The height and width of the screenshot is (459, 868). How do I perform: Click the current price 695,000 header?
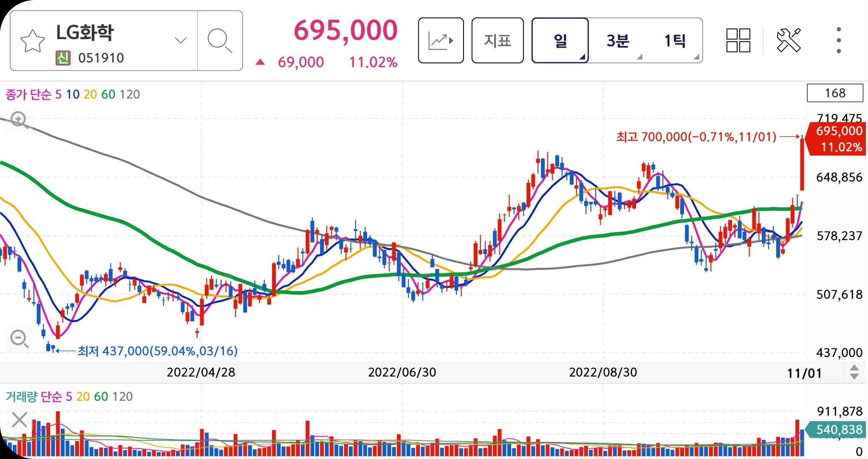coord(345,31)
